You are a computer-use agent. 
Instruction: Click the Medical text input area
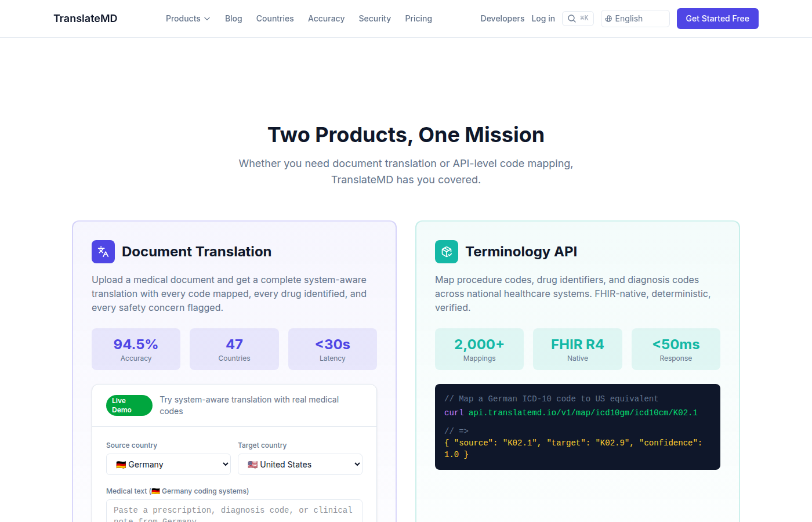coord(234,511)
